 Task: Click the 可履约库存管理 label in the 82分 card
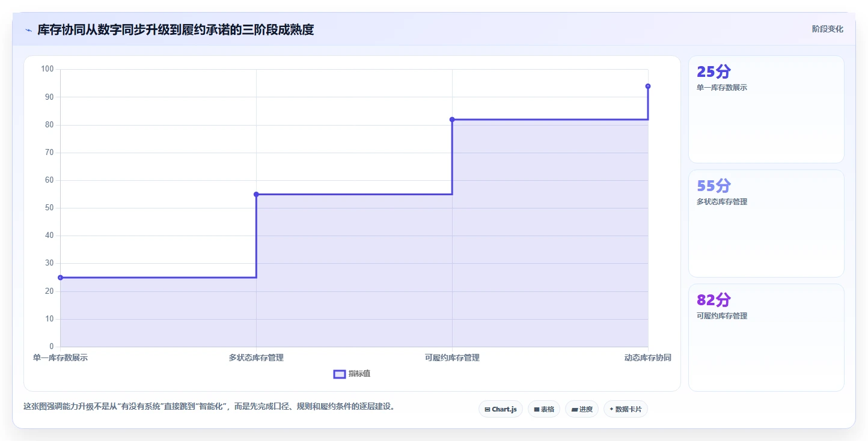pos(722,316)
